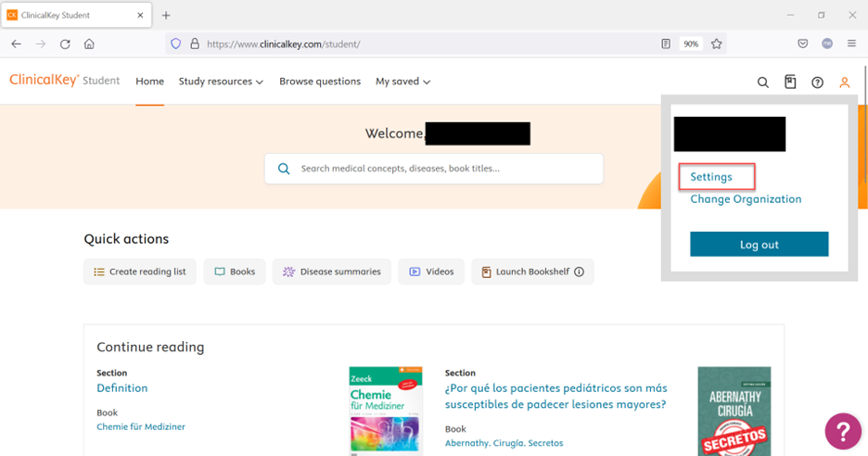Viewport: 868px width, 456px height.
Task: Click the Firefox bookmark star icon
Action: pos(716,44)
